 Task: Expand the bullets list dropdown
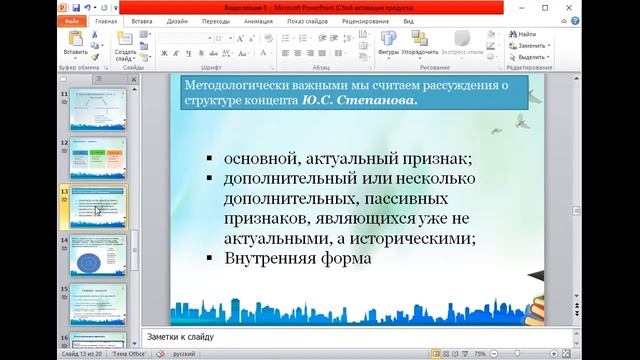[x=293, y=38]
